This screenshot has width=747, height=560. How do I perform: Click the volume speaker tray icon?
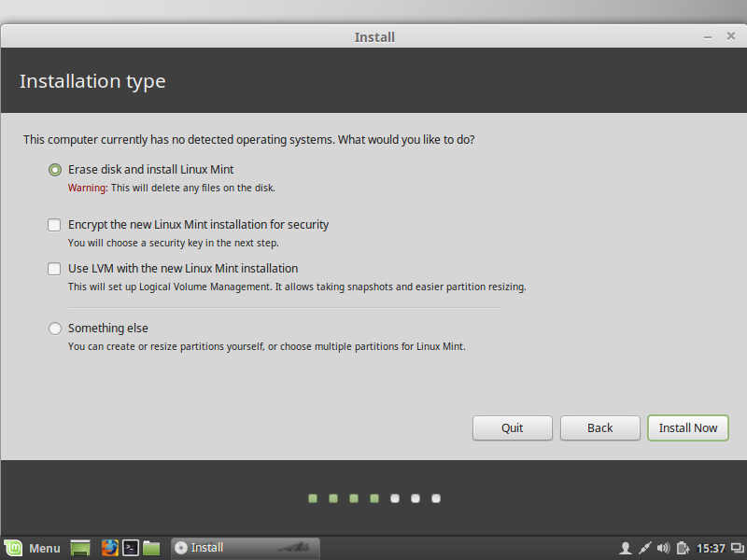coord(663,548)
